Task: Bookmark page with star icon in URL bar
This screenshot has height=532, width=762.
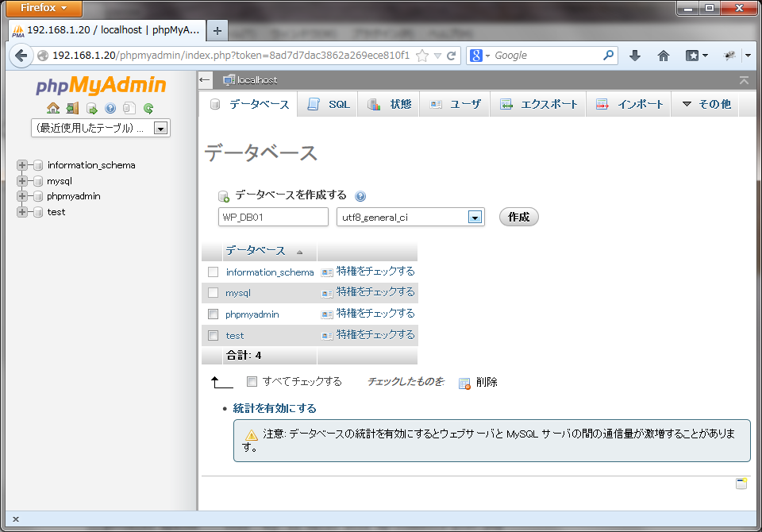Action: [422, 56]
